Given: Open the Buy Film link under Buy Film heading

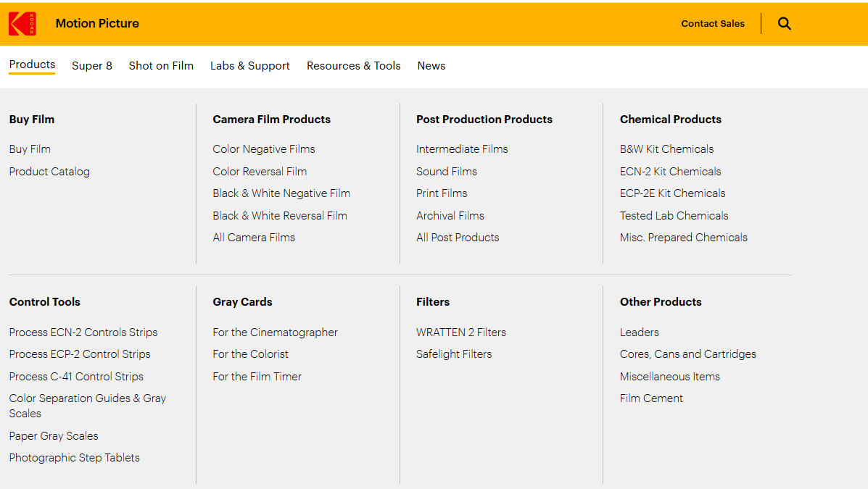Looking at the screenshot, I should click(30, 149).
